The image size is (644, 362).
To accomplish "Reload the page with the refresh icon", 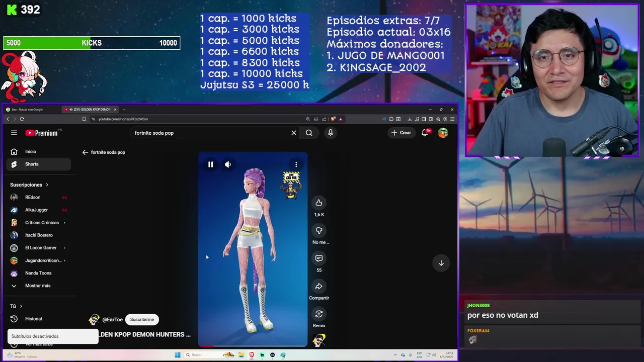I will point(22,119).
